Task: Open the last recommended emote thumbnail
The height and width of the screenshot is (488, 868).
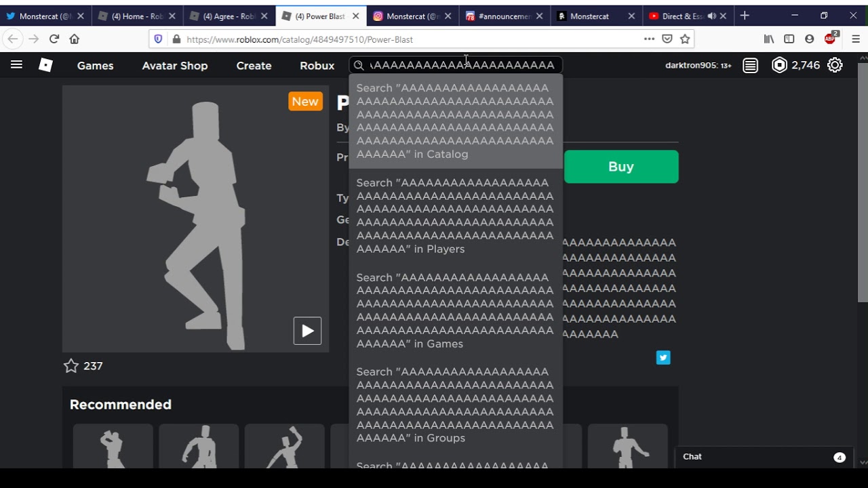Action: click(x=628, y=446)
